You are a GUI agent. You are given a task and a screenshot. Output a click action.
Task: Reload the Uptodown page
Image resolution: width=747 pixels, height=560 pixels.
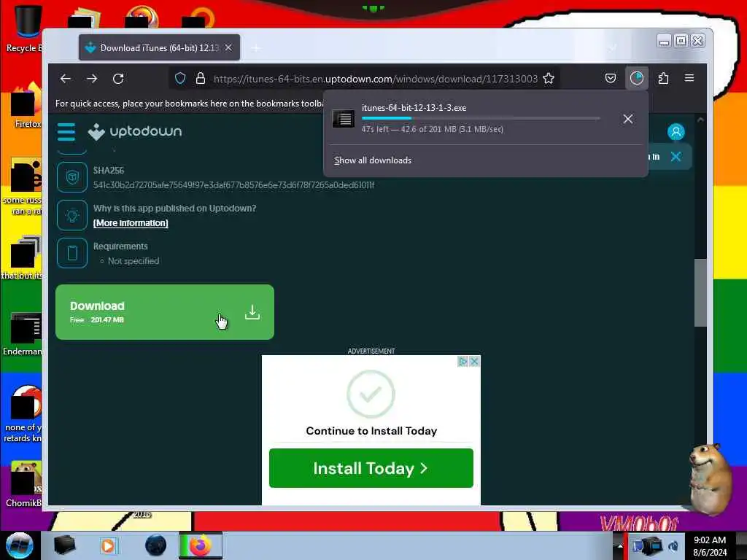click(x=118, y=79)
